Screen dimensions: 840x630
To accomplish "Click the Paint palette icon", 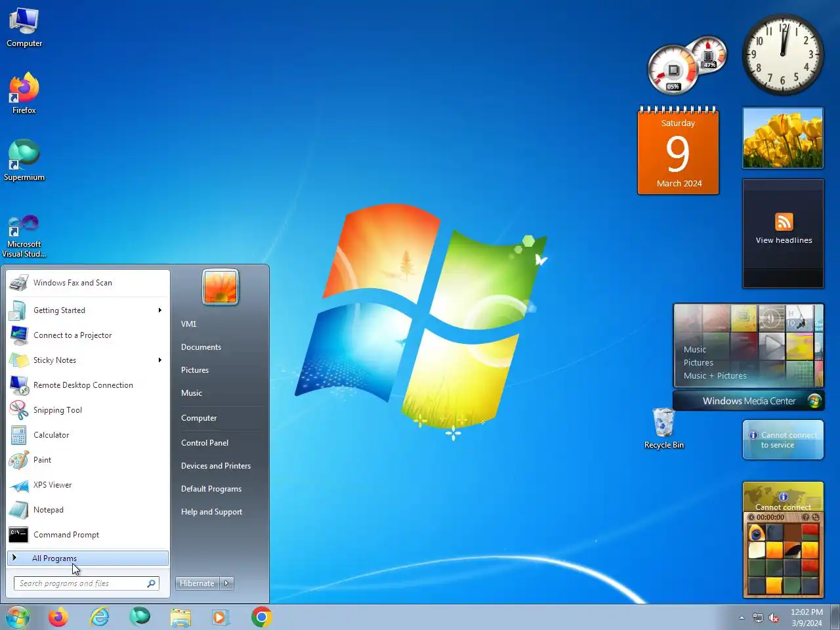I will [18, 460].
